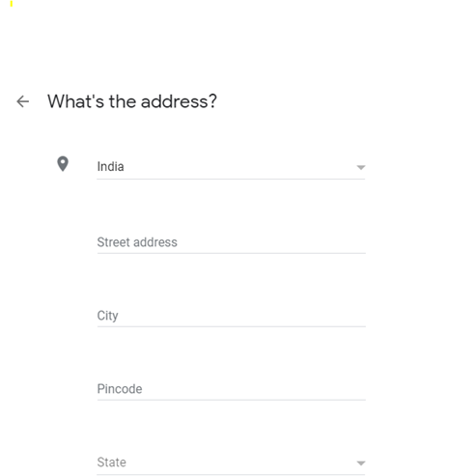475x476 pixels.
Task: Focus the Street address input field
Action: (231, 242)
